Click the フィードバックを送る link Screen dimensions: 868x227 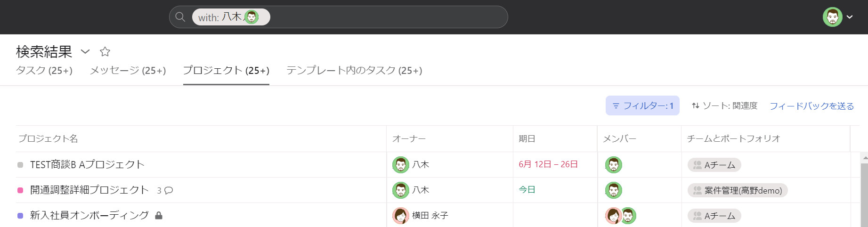click(812, 106)
